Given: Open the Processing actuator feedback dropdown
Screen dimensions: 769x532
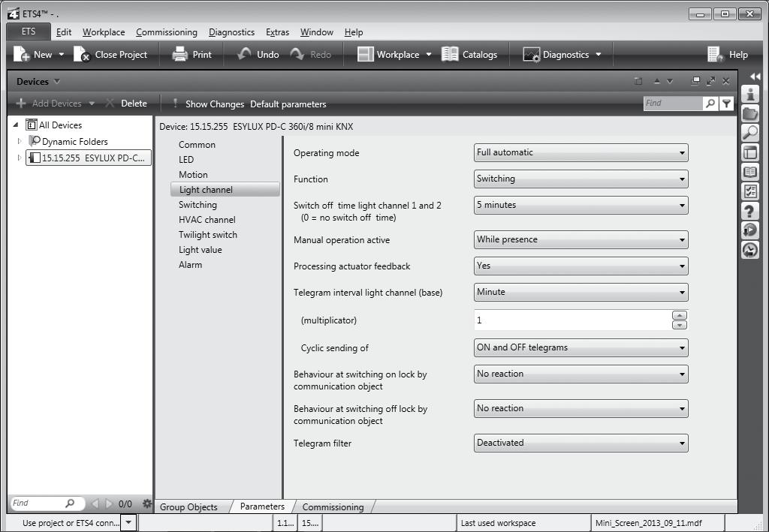Looking at the screenshot, I should click(581, 266).
